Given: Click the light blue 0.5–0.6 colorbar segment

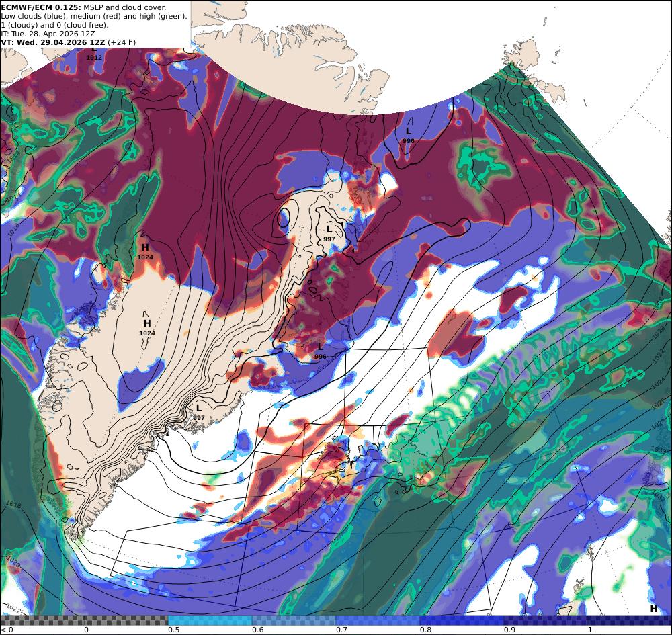Looking at the screenshot, I should [210, 620].
